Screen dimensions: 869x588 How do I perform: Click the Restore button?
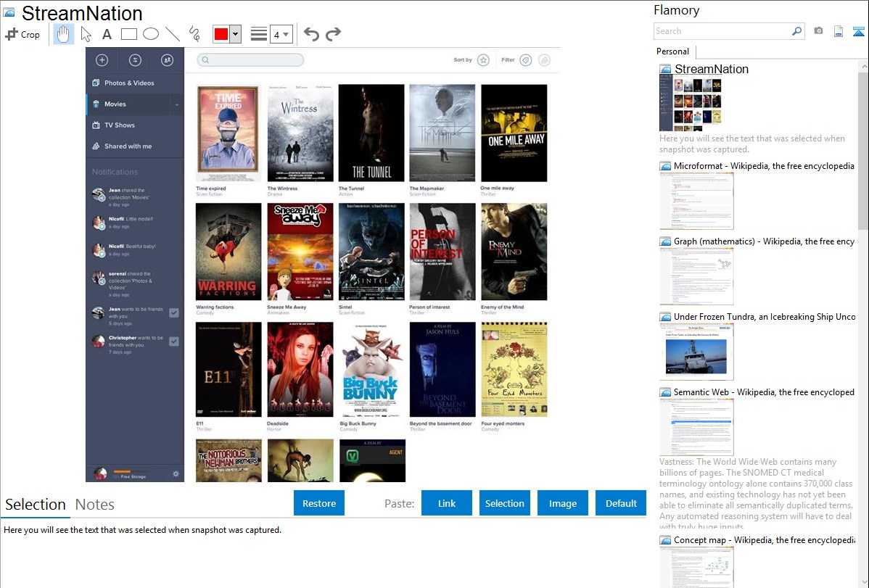pyautogui.click(x=319, y=503)
